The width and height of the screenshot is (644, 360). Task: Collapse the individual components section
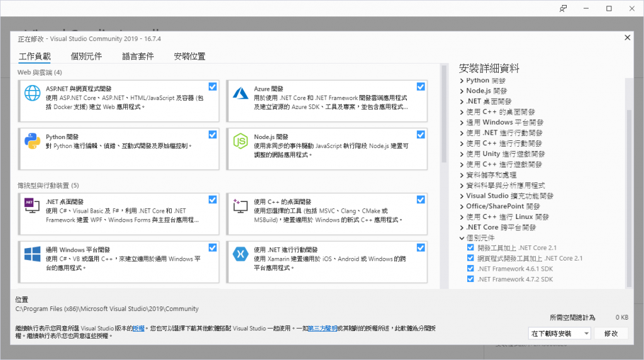click(462, 238)
